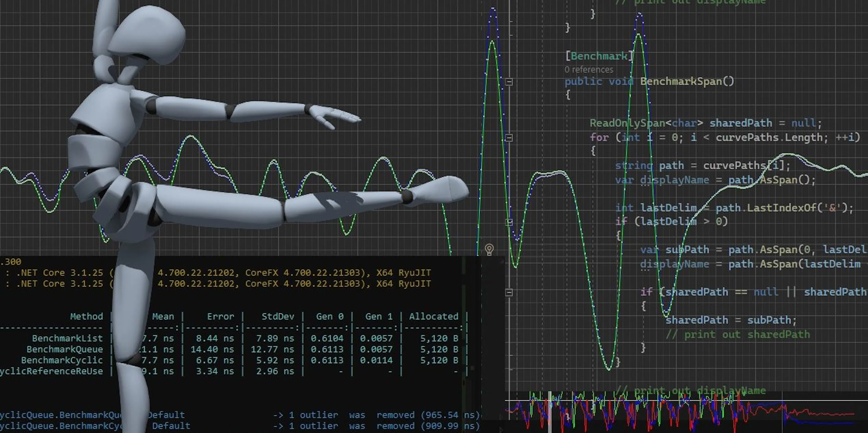This screenshot has height=433, width=868.
Task: Collapse the 'if (sharedPath == null' fold marker
Action: pyautogui.click(x=509, y=292)
